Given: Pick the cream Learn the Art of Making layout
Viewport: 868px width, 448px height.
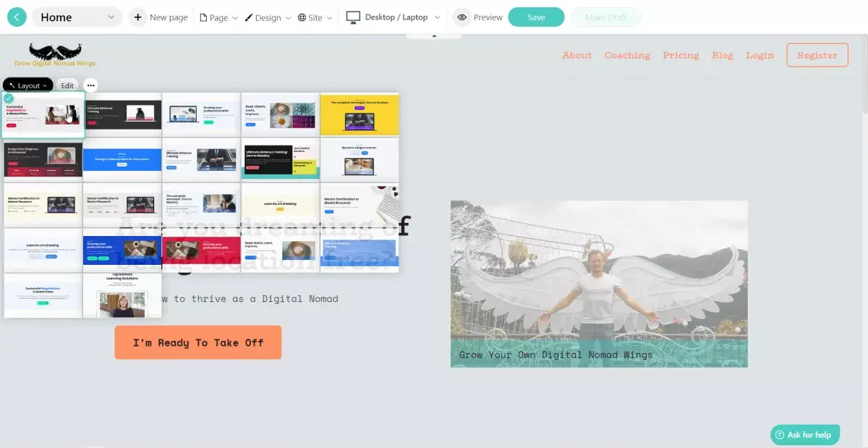Looking at the screenshot, I should coord(281,205).
